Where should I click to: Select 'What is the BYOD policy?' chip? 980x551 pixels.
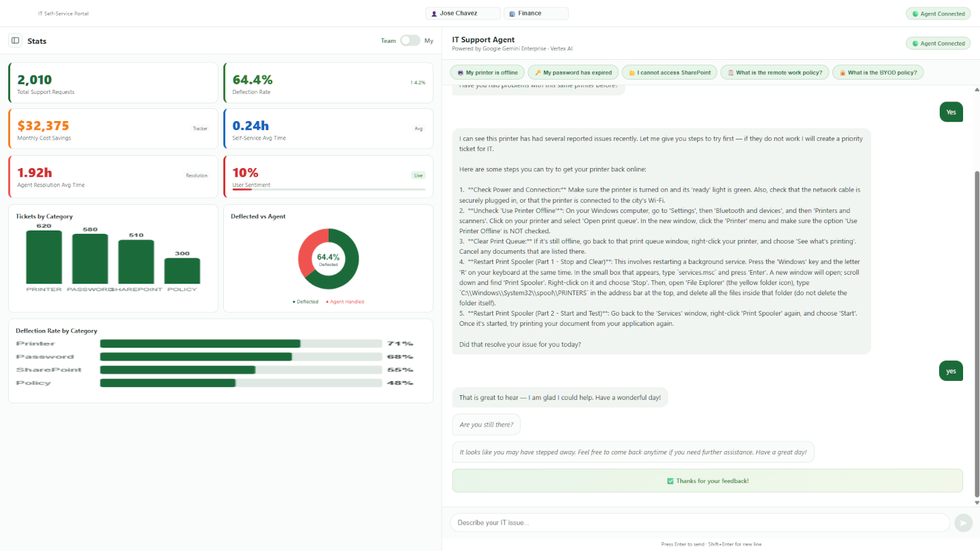[x=878, y=73]
